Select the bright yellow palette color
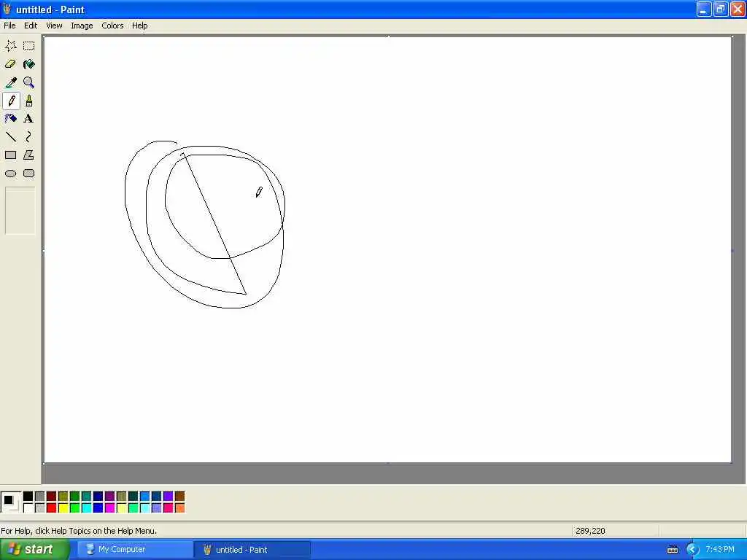Image resolution: width=747 pixels, height=560 pixels. point(63,508)
